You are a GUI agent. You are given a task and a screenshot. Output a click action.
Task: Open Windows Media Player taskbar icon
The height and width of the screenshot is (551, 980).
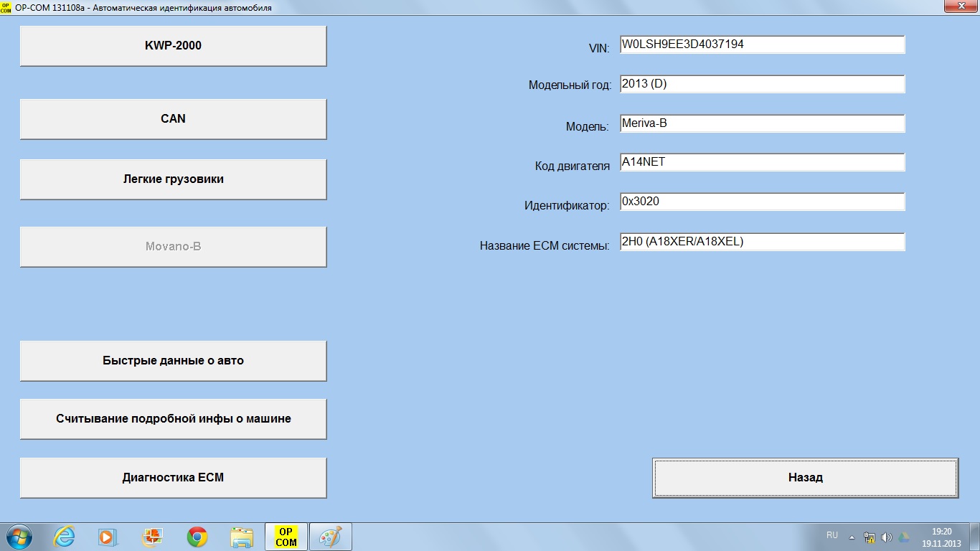[108, 537]
